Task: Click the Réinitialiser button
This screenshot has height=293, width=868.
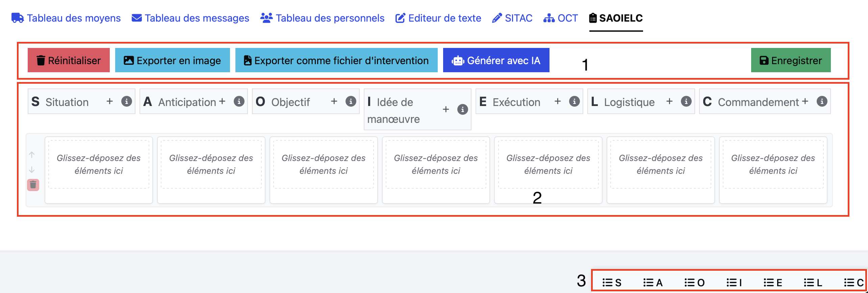Action: pos(69,60)
